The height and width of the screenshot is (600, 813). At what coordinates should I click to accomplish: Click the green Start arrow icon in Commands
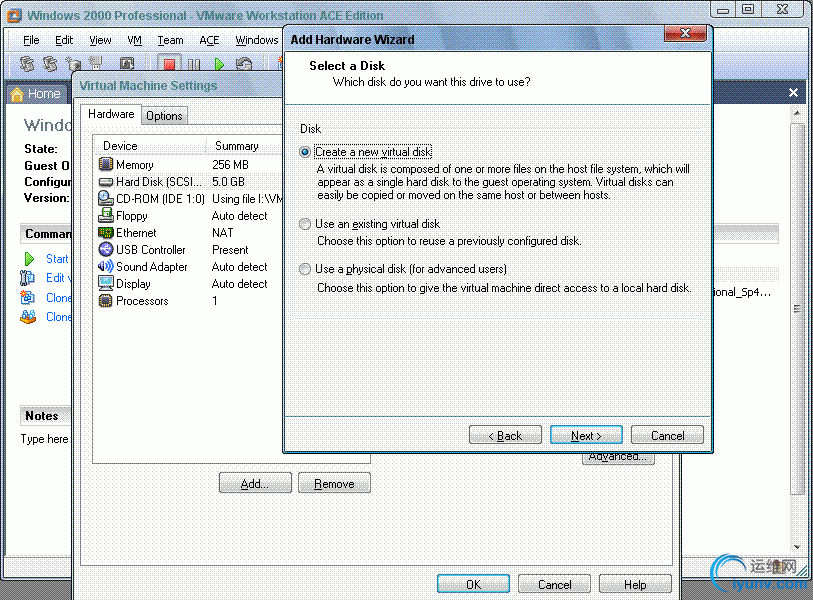point(29,259)
